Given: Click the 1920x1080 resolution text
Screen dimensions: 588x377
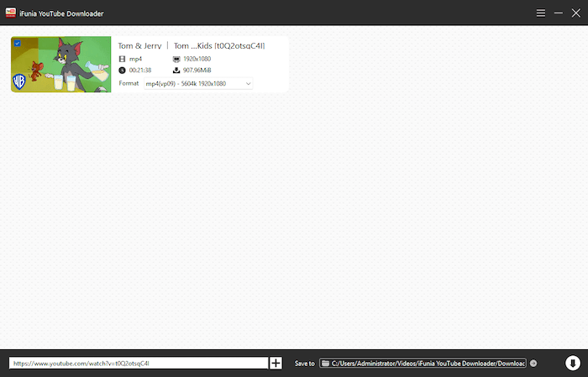Looking at the screenshot, I should tap(197, 60).
